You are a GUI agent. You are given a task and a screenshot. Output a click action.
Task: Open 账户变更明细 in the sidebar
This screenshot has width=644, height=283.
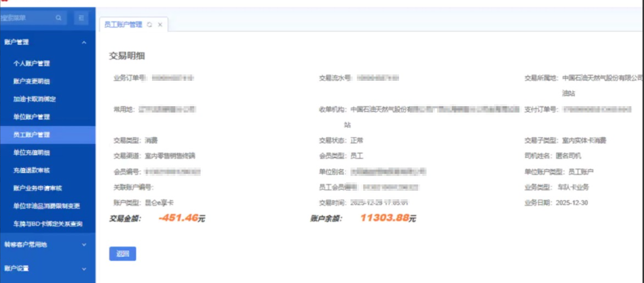click(x=32, y=81)
